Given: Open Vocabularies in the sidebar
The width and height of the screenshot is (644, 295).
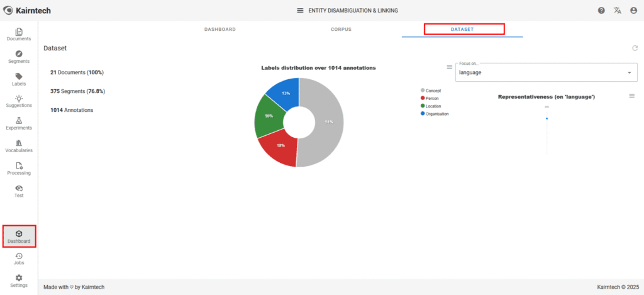Looking at the screenshot, I should coord(19,146).
